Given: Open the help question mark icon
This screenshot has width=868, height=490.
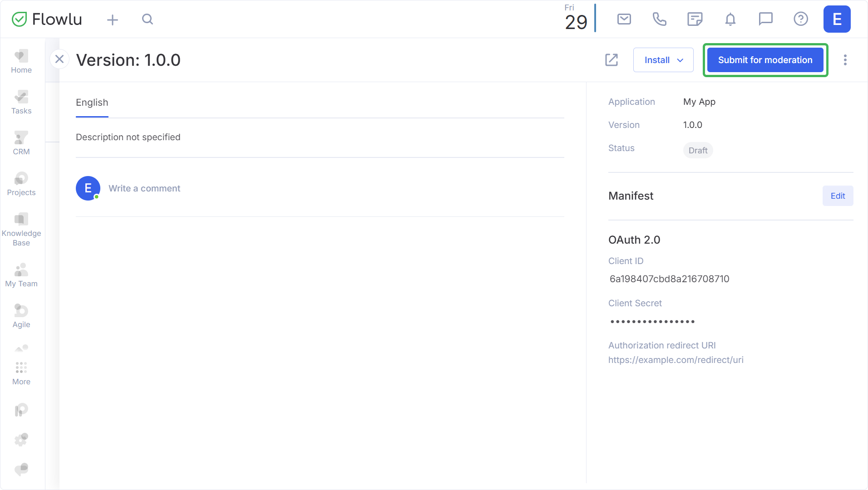Looking at the screenshot, I should click(801, 19).
